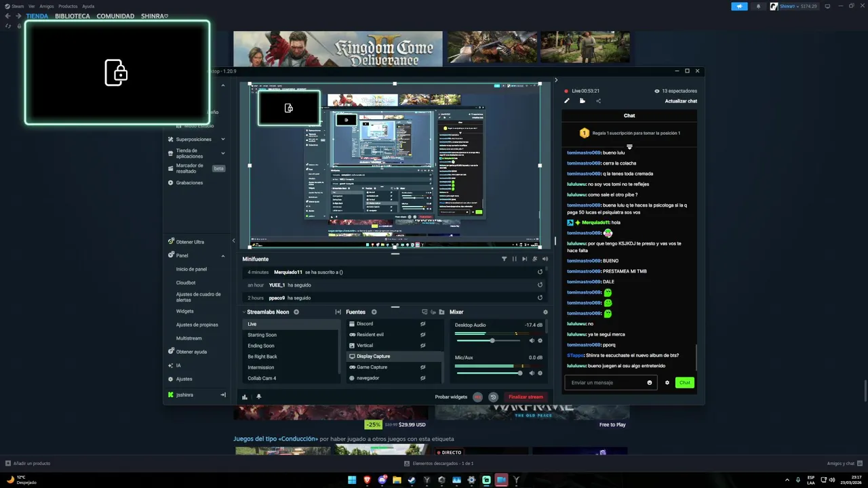Viewport: 868px width, 488px height.
Task: Add a new scene next to Streamlabs Neon
Action: click(x=296, y=312)
